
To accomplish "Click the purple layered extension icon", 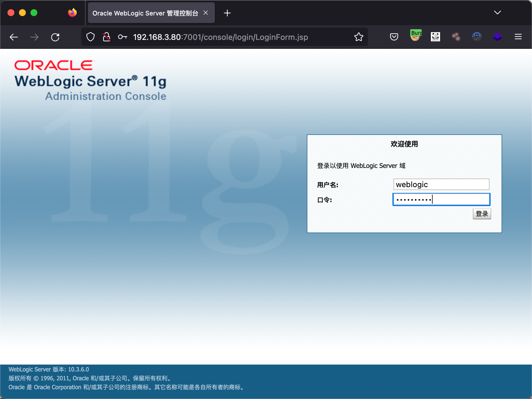I will (x=497, y=37).
